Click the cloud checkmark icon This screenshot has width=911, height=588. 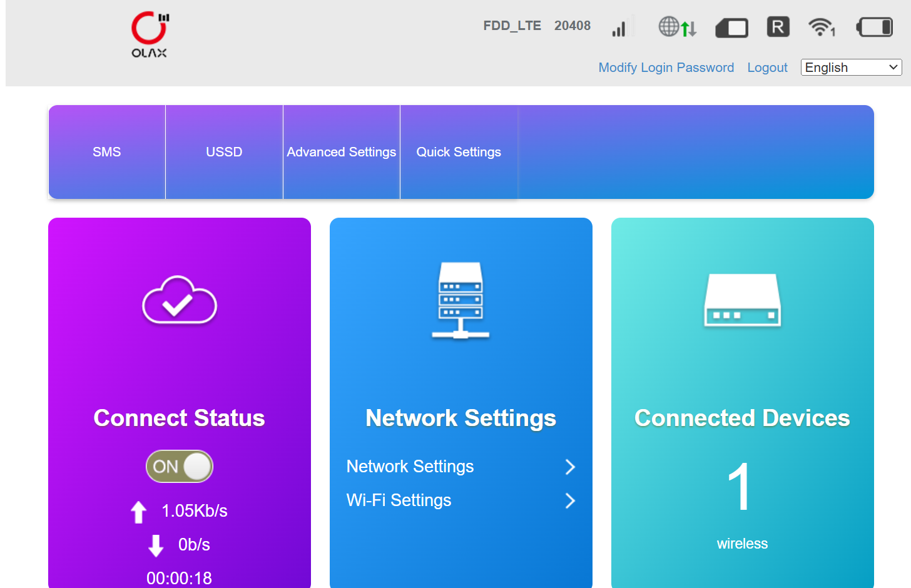(180, 300)
